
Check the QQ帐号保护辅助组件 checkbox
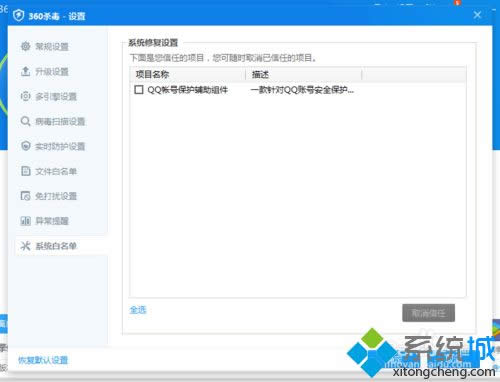point(139,90)
